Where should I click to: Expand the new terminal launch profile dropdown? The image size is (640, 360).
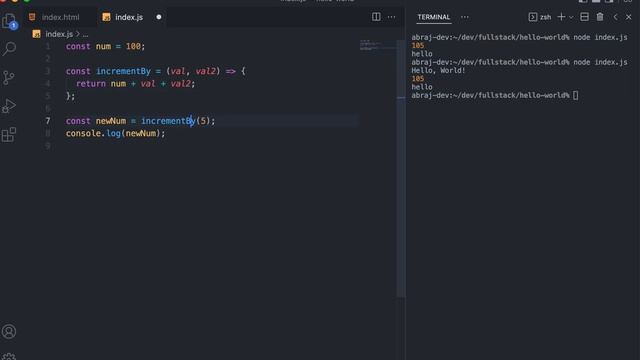coord(571,17)
